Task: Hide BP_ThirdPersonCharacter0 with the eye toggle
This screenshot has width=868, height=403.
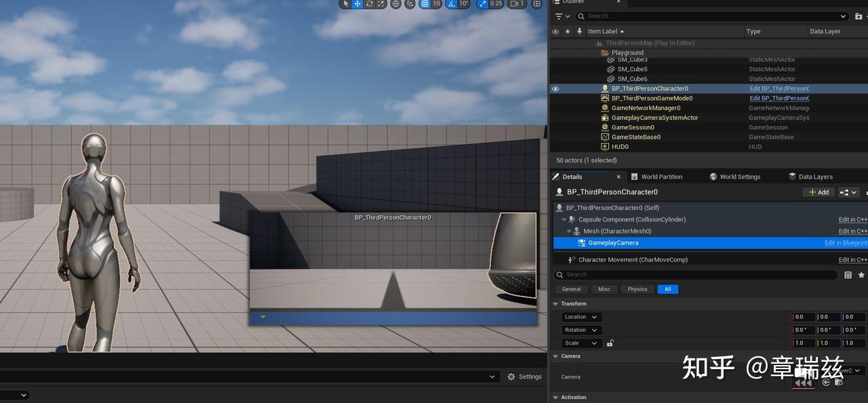Action: point(555,89)
